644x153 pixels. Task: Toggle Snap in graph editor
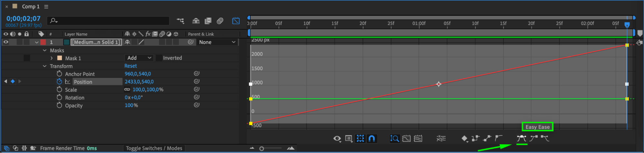(x=372, y=138)
